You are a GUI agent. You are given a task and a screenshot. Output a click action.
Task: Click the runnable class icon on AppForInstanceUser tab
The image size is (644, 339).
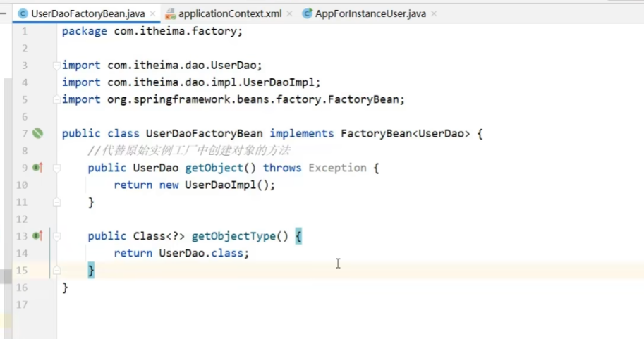pos(308,13)
